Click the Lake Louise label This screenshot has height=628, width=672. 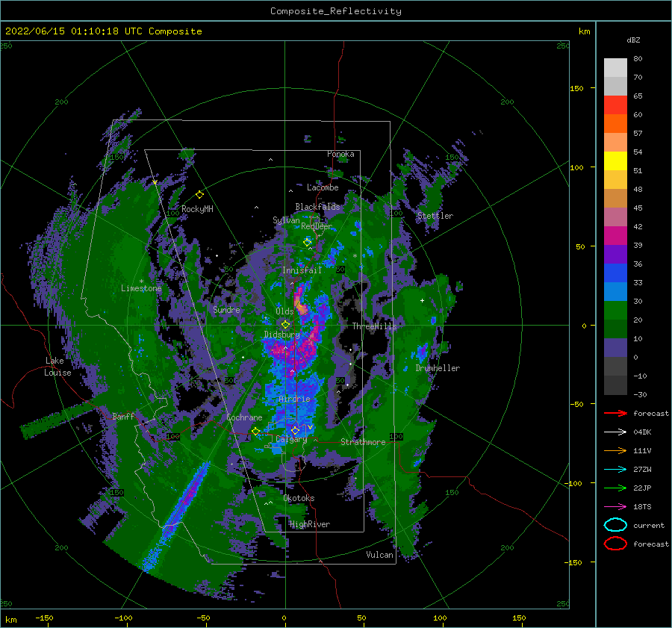click(x=57, y=367)
